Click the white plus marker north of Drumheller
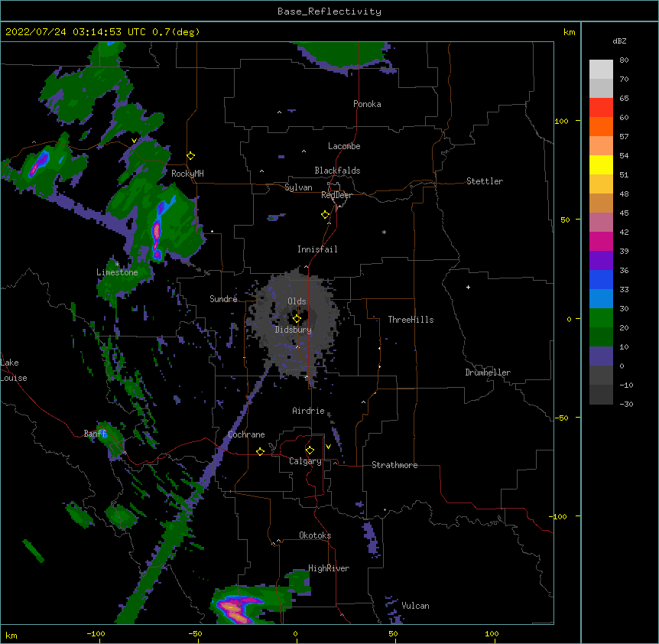The width and height of the screenshot is (659, 644). (468, 287)
